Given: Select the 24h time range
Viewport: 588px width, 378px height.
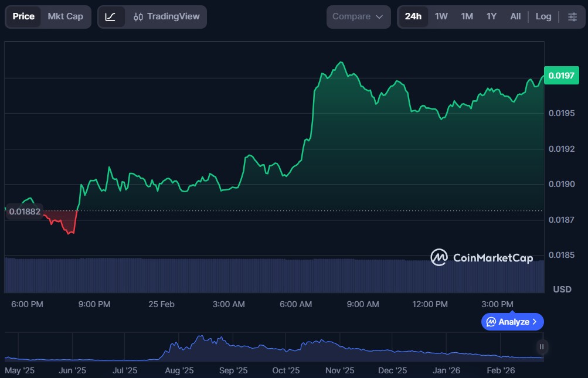Looking at the screenshot, I should point(413,16).
